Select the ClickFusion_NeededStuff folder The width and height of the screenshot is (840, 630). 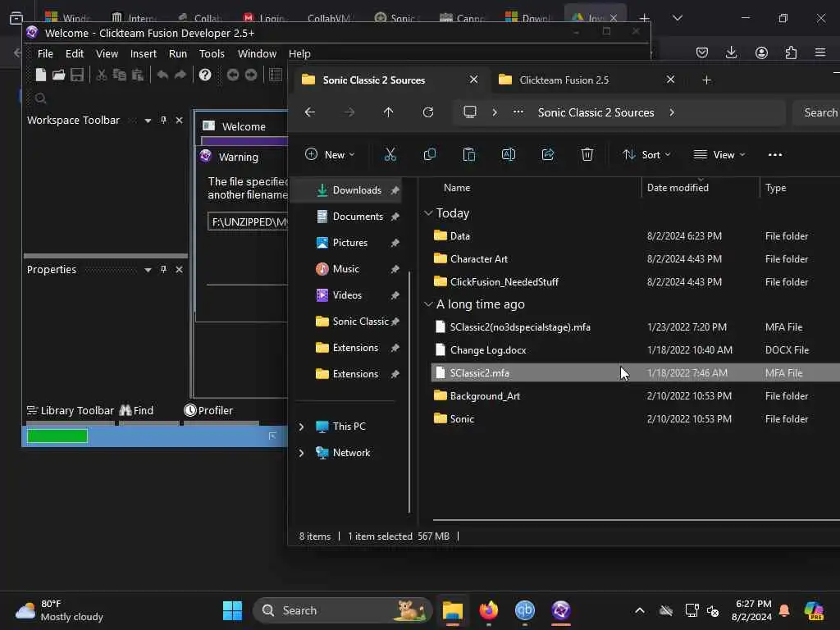pyautogui.click(x=636, y=282)
